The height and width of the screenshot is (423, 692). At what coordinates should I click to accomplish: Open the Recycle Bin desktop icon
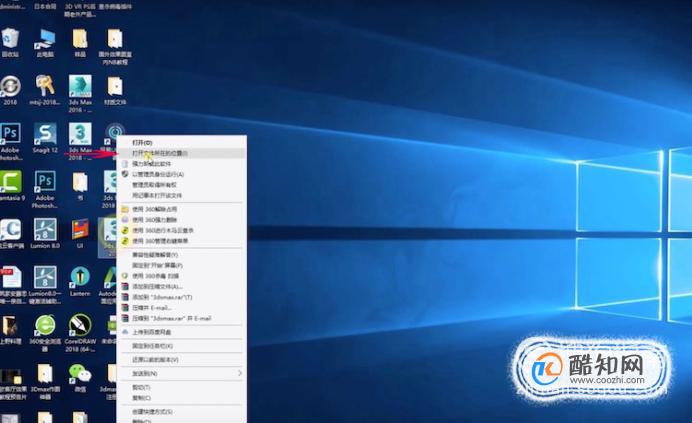click(10, 42)
